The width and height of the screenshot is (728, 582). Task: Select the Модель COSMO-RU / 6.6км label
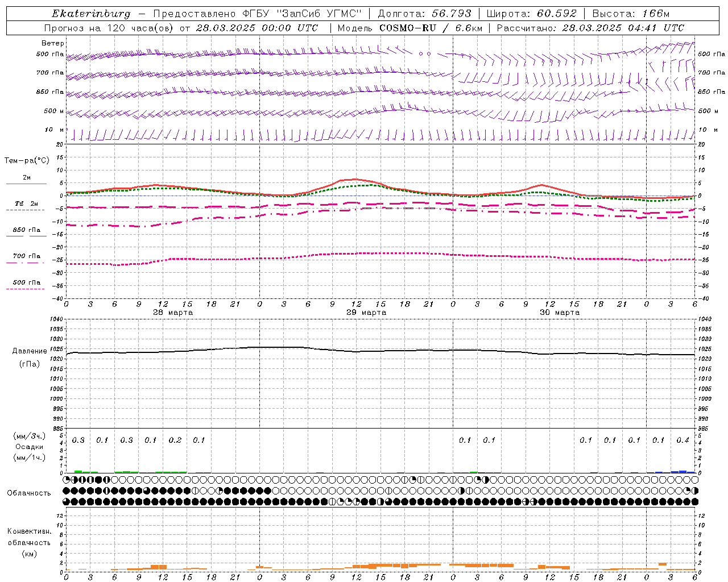point(410,28)
